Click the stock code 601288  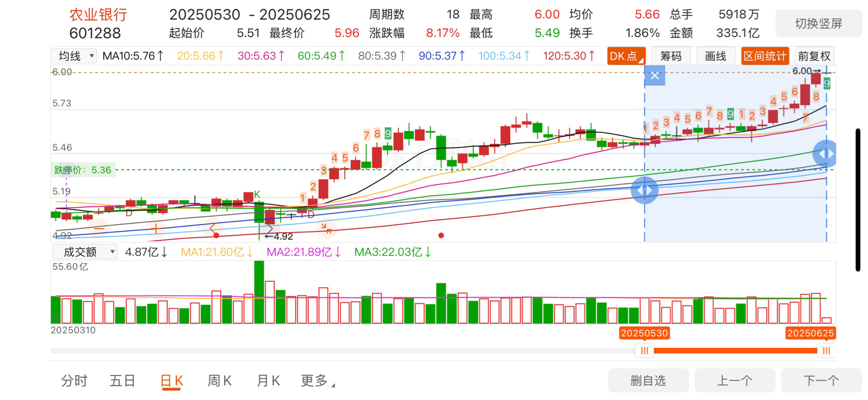[95, 33]
